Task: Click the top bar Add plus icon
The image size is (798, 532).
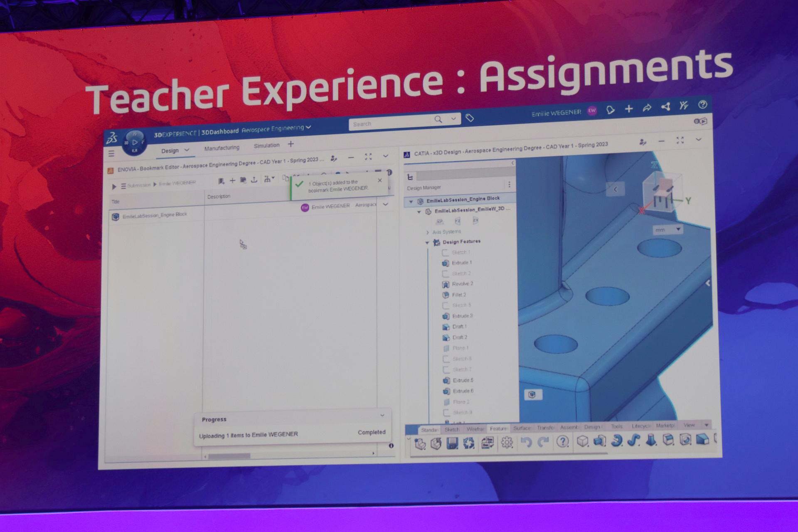Action: tap(629, 109)
